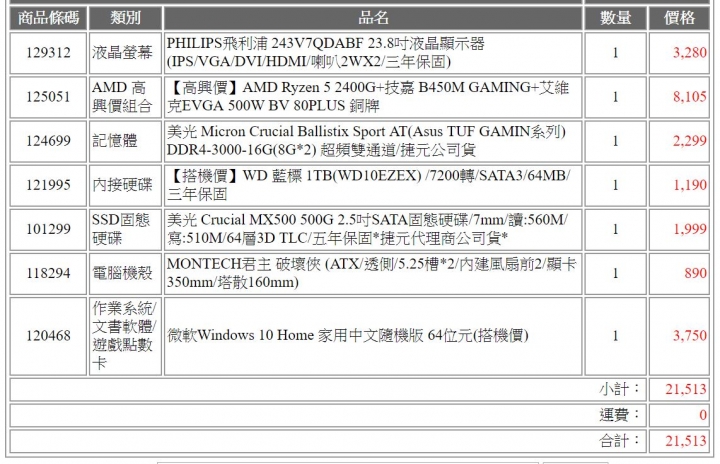Select product code 120468
The image size is (720, 464).
pos(48,336)
